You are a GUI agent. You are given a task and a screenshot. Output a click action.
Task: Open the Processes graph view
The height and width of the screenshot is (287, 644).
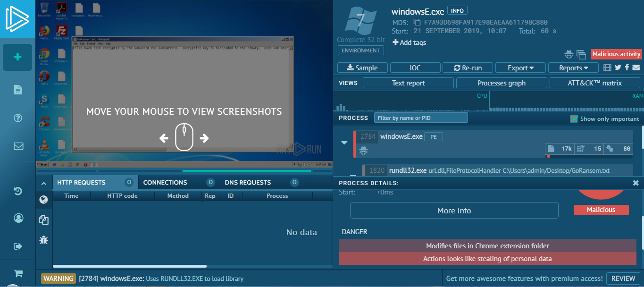point(502,83)
